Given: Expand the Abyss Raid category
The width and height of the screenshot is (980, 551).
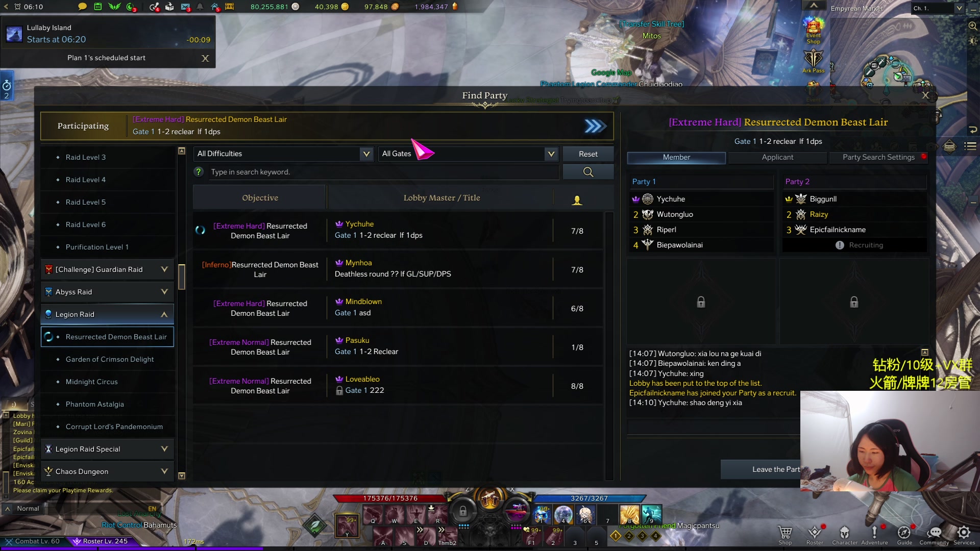Looking at the screenshot, I should 107,292.
